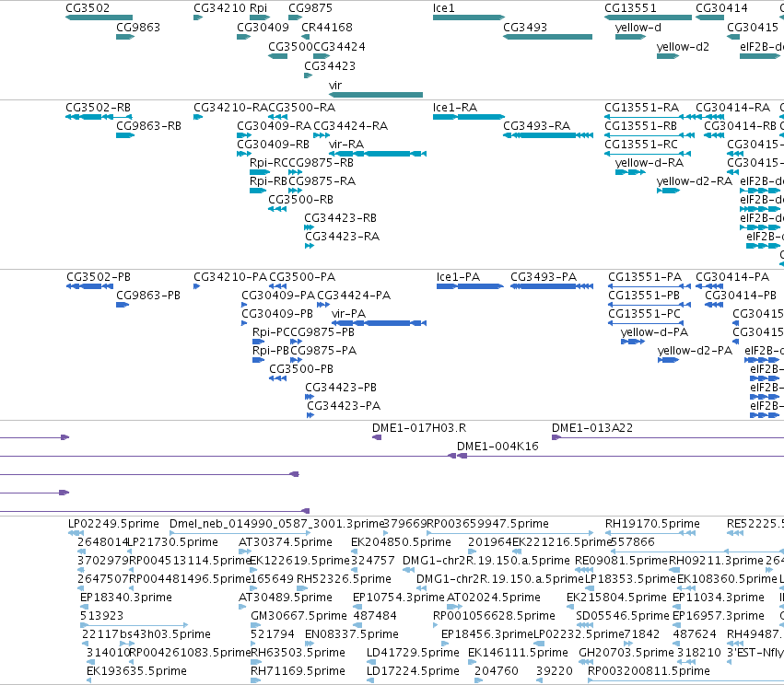Click the CG3502-RB transcript label
The height and width of the screenshot is (685, 784).
pos(98,108)
